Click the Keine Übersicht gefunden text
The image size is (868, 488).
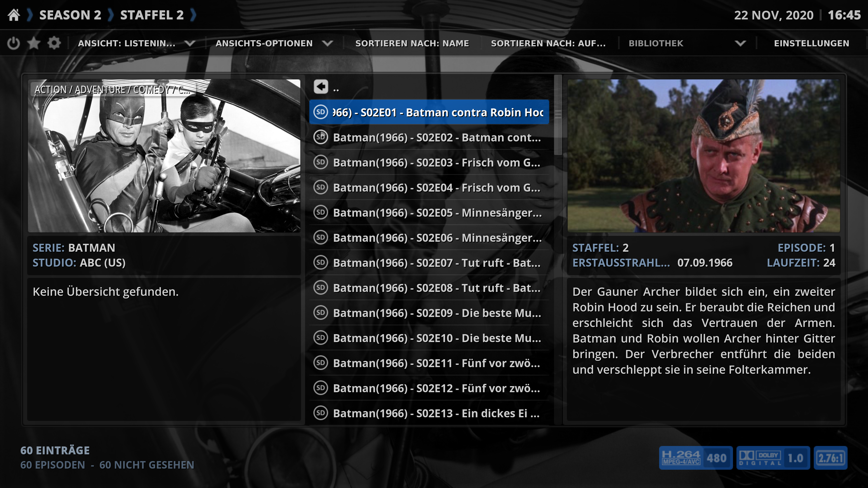(x=106, y=292)
